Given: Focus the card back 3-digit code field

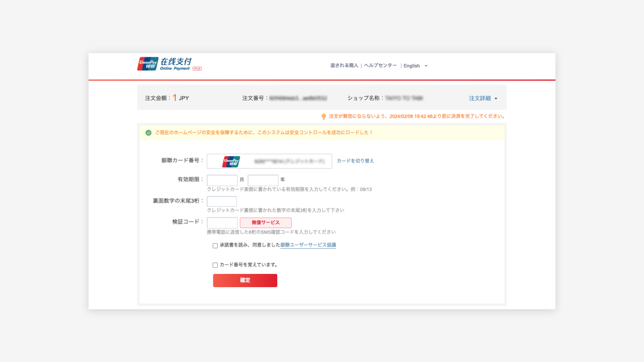Looking at the screenshot, I should pyautogui.click(x=222, y=201).
